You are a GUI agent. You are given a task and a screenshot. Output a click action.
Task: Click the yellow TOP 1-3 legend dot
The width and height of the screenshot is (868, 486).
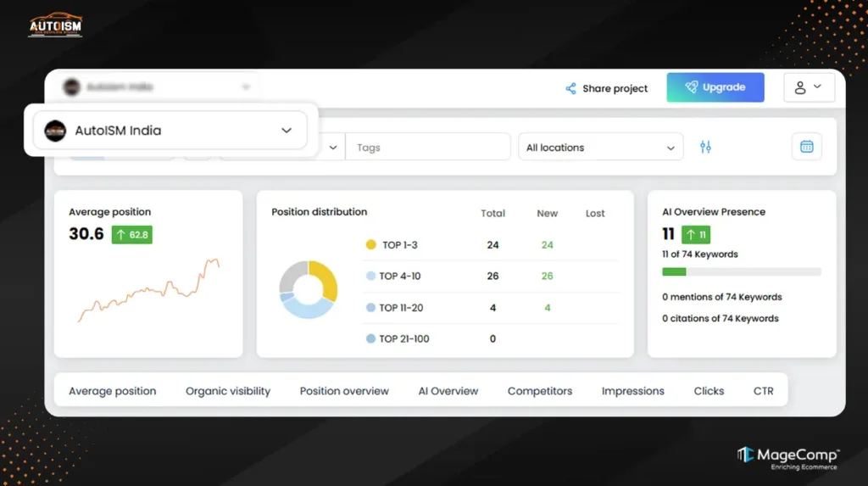(x=370, y=245)
